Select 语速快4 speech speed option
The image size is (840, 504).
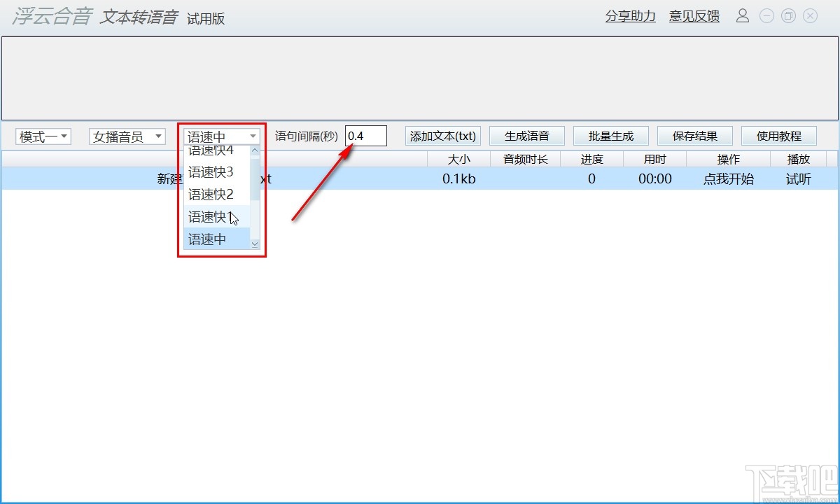click(209, 150)
